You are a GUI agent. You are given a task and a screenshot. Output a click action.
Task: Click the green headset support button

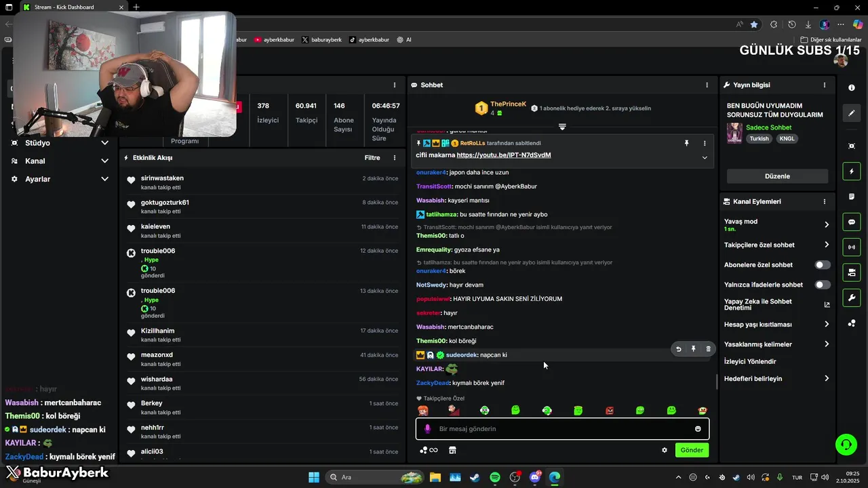(x=846, y=445)
